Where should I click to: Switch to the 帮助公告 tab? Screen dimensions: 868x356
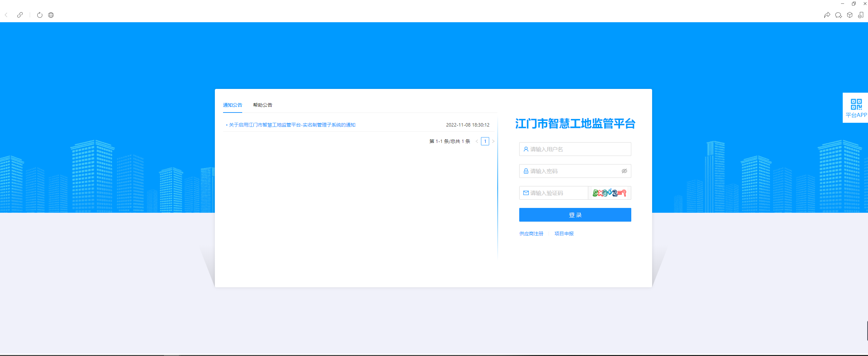pyautogui.click(x=262, y=105)
